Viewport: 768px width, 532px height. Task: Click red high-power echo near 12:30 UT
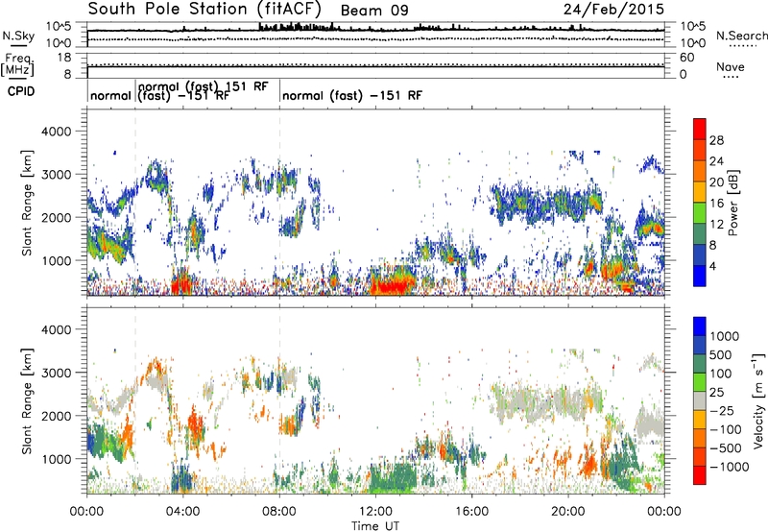point(390,285)
